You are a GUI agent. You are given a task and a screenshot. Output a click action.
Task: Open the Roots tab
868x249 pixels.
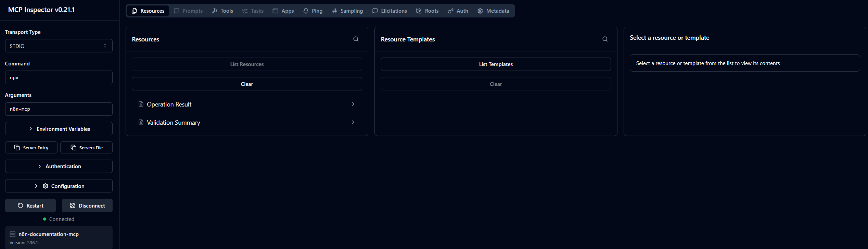pyautogui.click(x=427, y=11)
